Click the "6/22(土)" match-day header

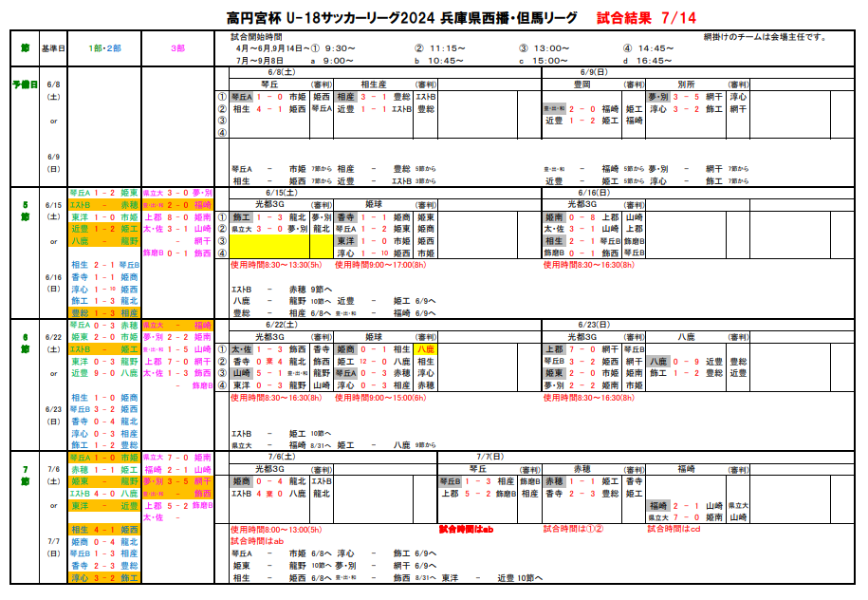[x=281, y=325]
